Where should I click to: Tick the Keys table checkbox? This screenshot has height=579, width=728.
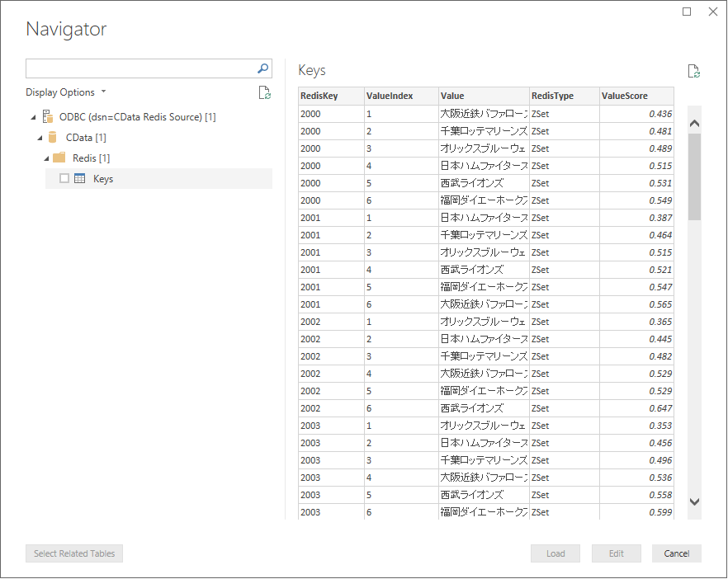pos(64,178)
